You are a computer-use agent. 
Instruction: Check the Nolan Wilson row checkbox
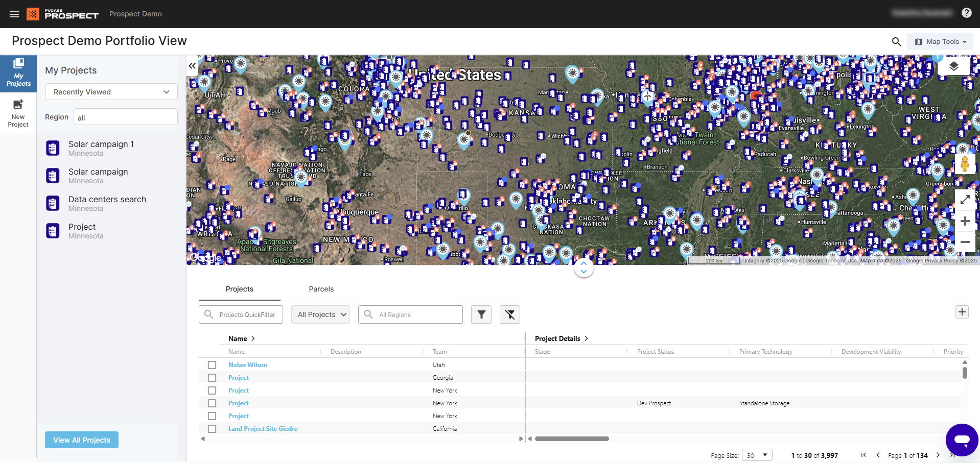[x=212, y=365]
